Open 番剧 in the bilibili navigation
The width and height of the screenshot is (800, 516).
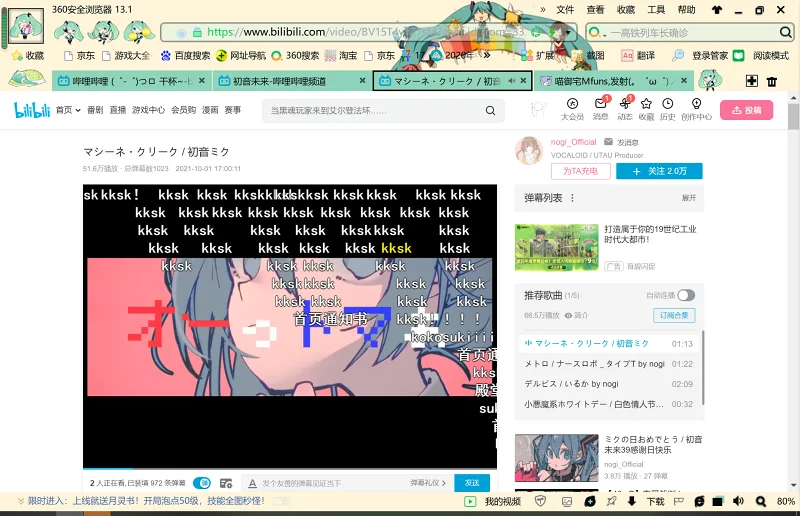point(95,110)
